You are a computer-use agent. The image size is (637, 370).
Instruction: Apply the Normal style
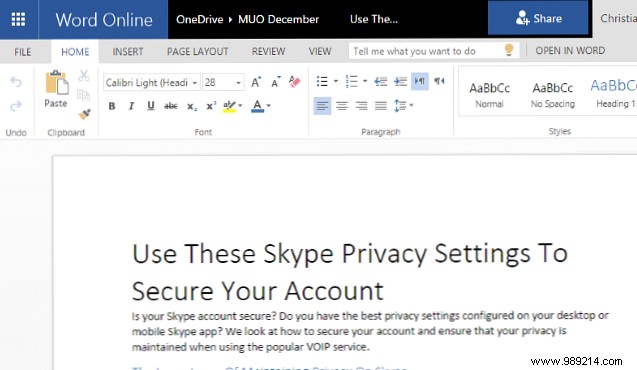[x=489, y=95]
